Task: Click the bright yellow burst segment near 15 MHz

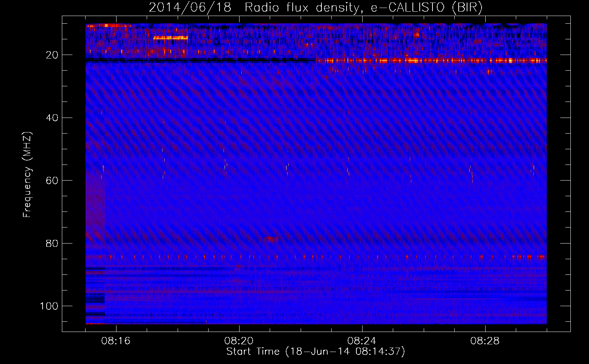Action: point(170,37)
